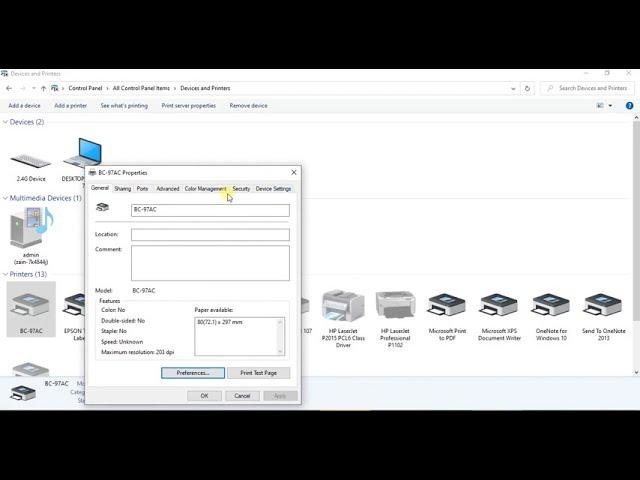Image resolution: width=640 pixels, height=480 pixels.
Task: Open the view options dropdown arrow
Action: [x=611, y=106]
